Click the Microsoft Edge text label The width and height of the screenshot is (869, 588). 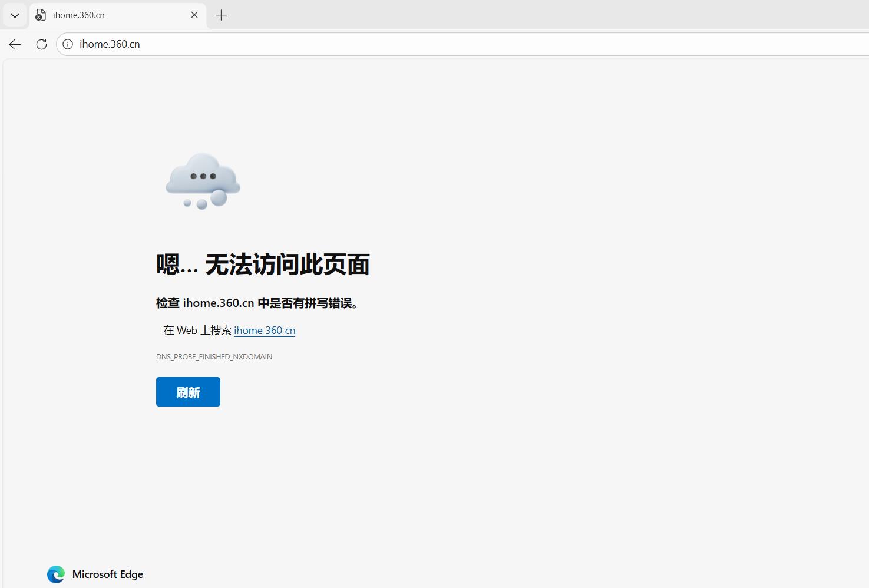[x=107, y=574]
